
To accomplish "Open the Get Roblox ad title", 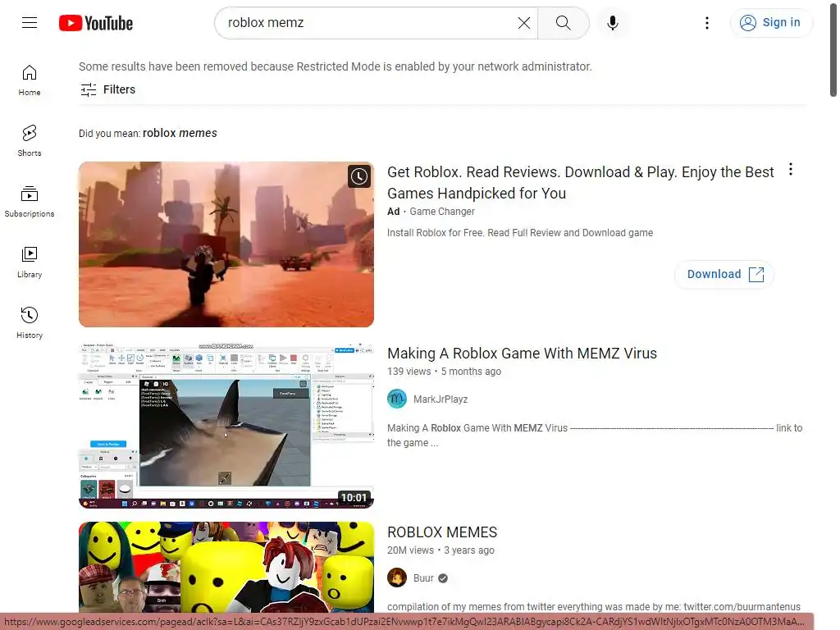I will pyautogui.click(x=580, y=183).
